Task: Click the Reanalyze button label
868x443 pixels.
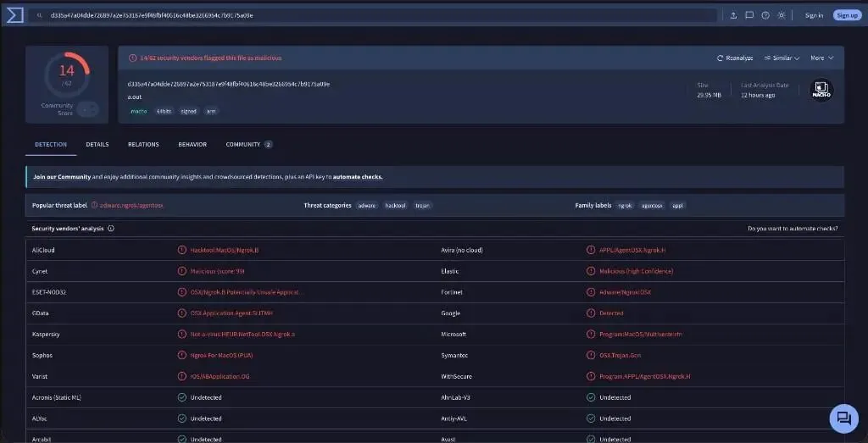Action: (x=739, y=58)
